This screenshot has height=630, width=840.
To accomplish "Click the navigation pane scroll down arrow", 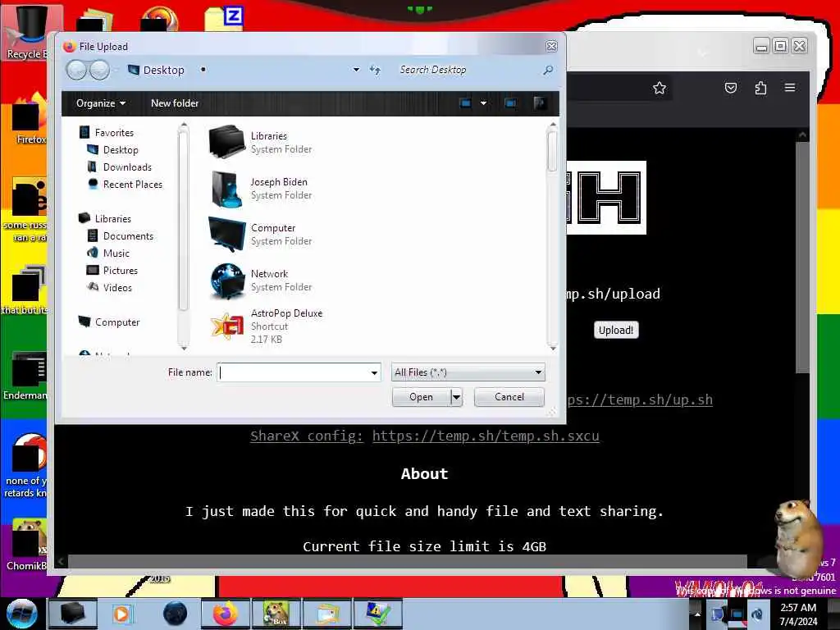I will (x=184, y=348).
